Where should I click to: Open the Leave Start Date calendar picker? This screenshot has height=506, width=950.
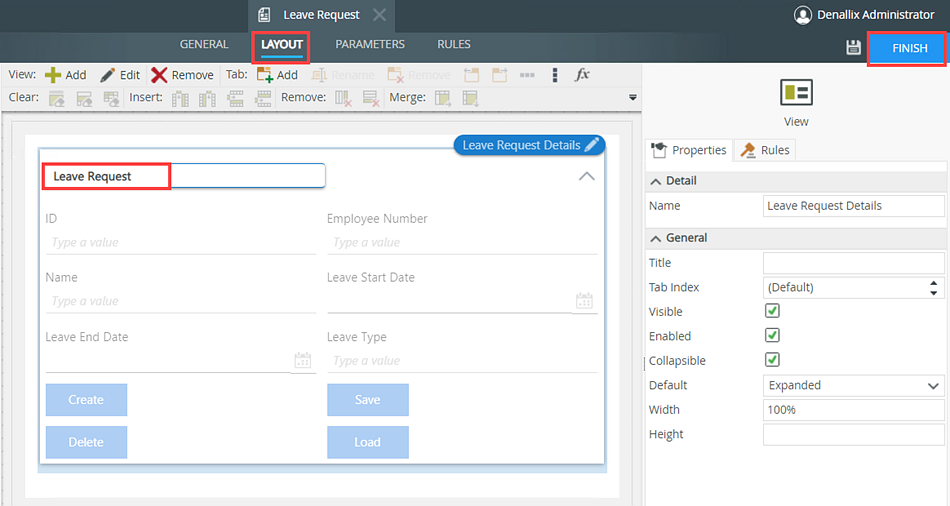(x=585, y=301)
